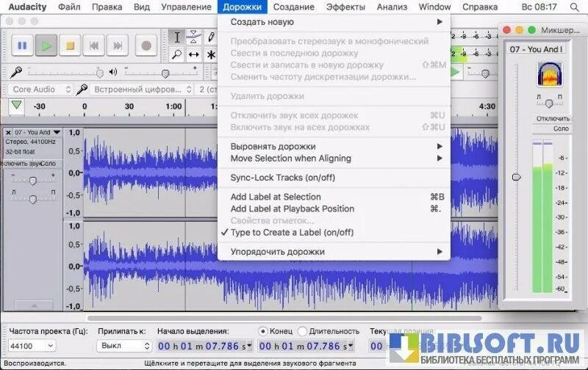Select the I-beam Selection tool

[x=176, y=37]
